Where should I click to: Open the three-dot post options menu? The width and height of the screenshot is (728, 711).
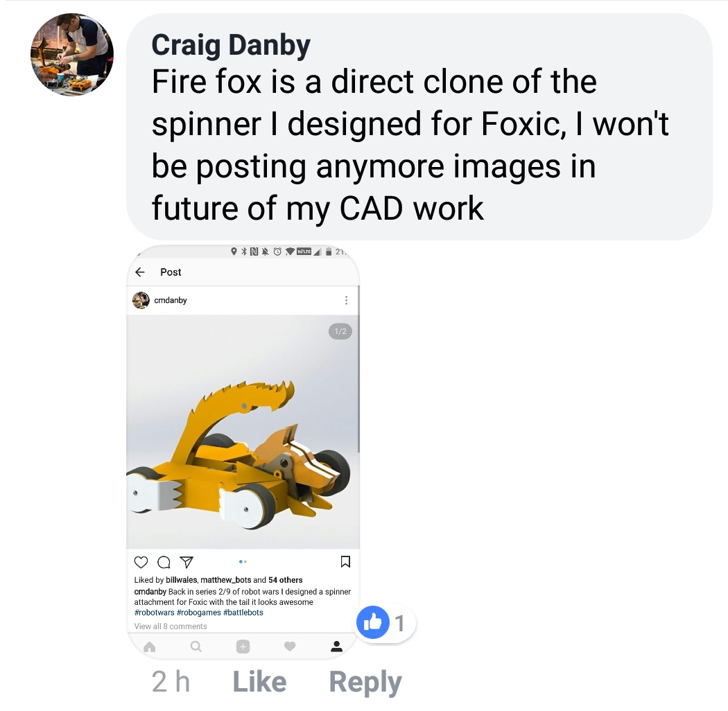click(x=346, y=300)
